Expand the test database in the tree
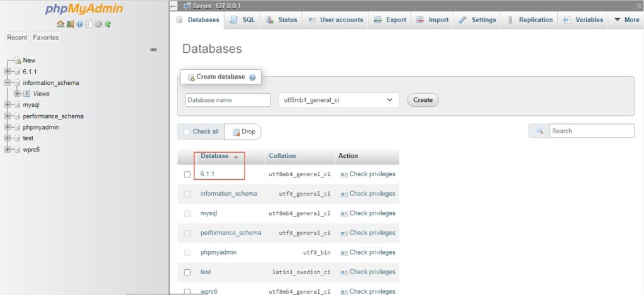The image size is (644, 295). click(8, 138)
